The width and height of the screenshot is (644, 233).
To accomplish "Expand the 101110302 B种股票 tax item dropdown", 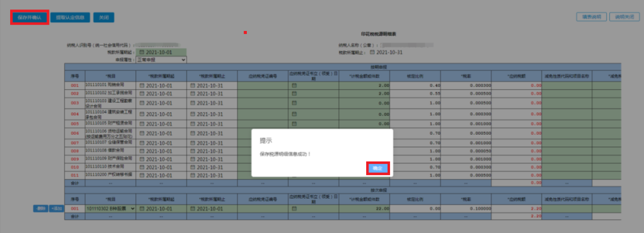I will 110,209.
